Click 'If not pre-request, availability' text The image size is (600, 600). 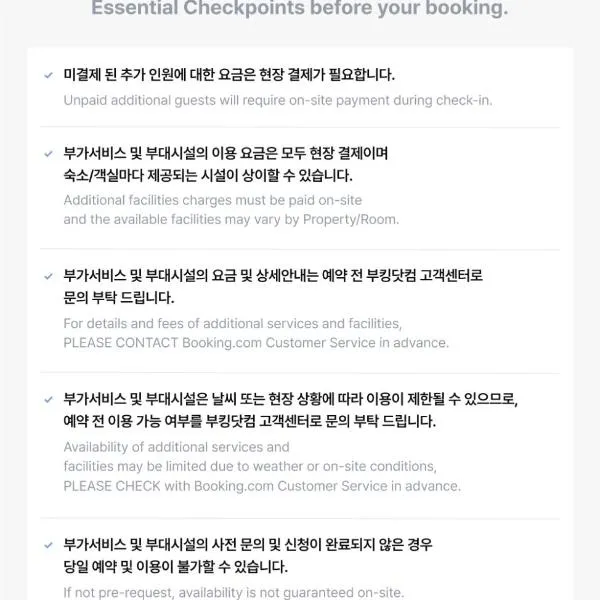tap(233, 592)
